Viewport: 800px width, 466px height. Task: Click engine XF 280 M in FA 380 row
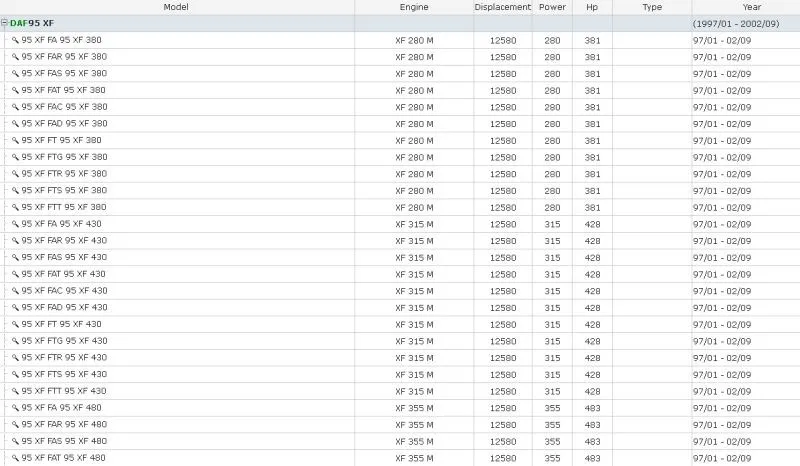[x=414, y=40]
